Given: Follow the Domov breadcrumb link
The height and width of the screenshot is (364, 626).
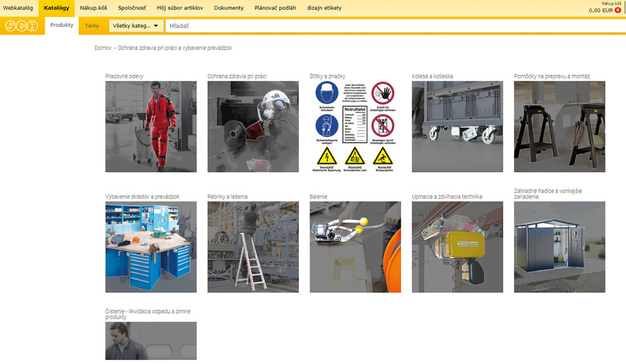Looking at the screenshot, I should [103, 48].
